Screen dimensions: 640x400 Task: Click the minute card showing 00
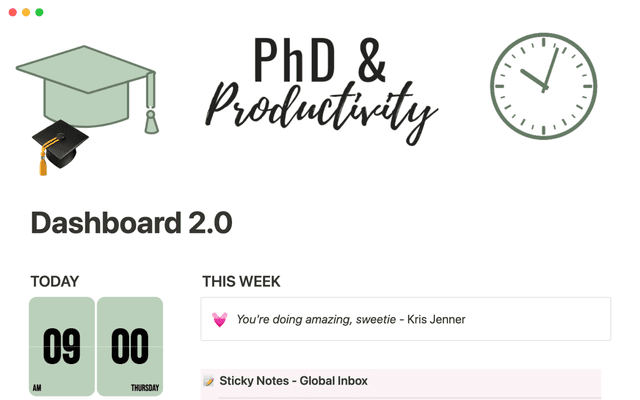(130, 345)
